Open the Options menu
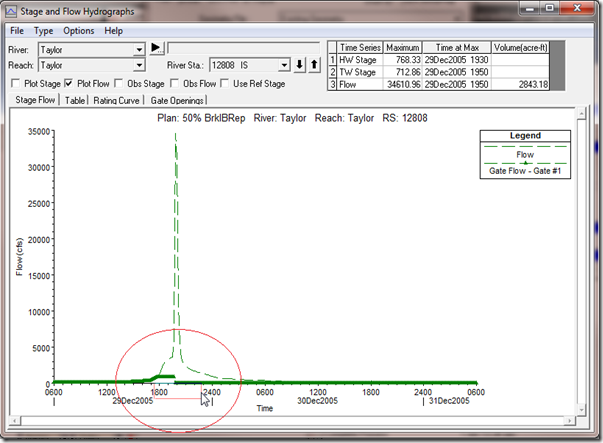The width and height of the screenshot is (603, 443). 79,31
